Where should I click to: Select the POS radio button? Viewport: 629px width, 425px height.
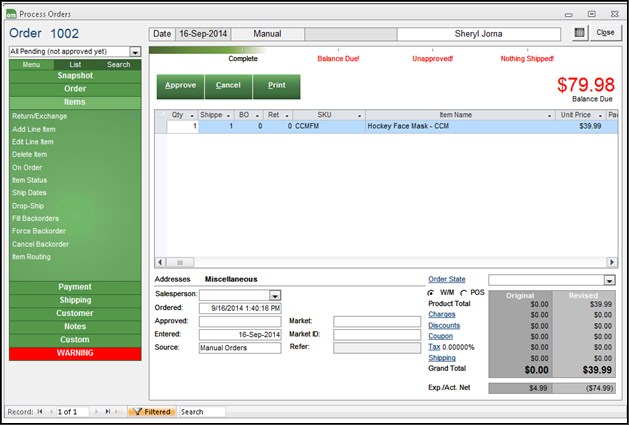[463, 292]
